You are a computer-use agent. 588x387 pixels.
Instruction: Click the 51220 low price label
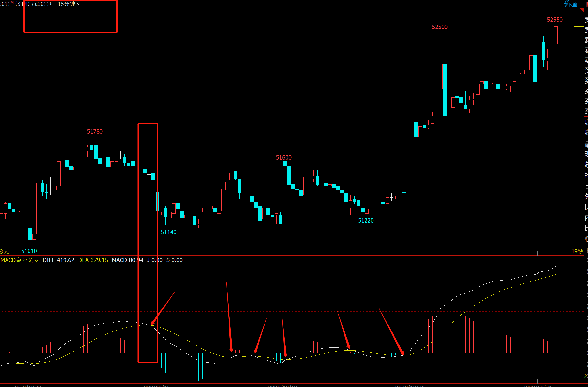(366, 221)
